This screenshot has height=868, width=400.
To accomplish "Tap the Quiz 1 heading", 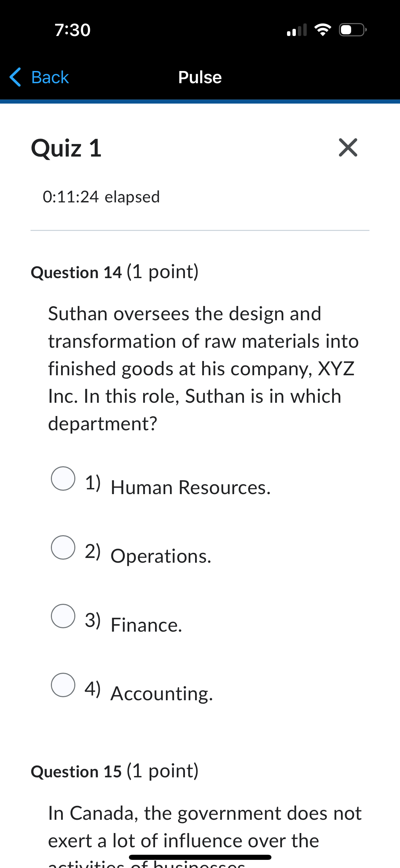I will (66, 148).
